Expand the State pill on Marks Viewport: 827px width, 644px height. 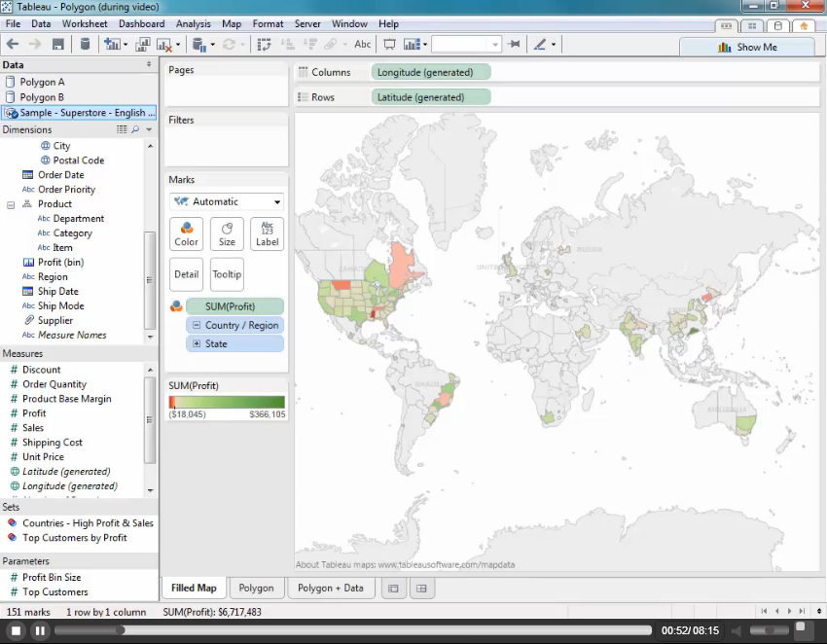[197, 343]
